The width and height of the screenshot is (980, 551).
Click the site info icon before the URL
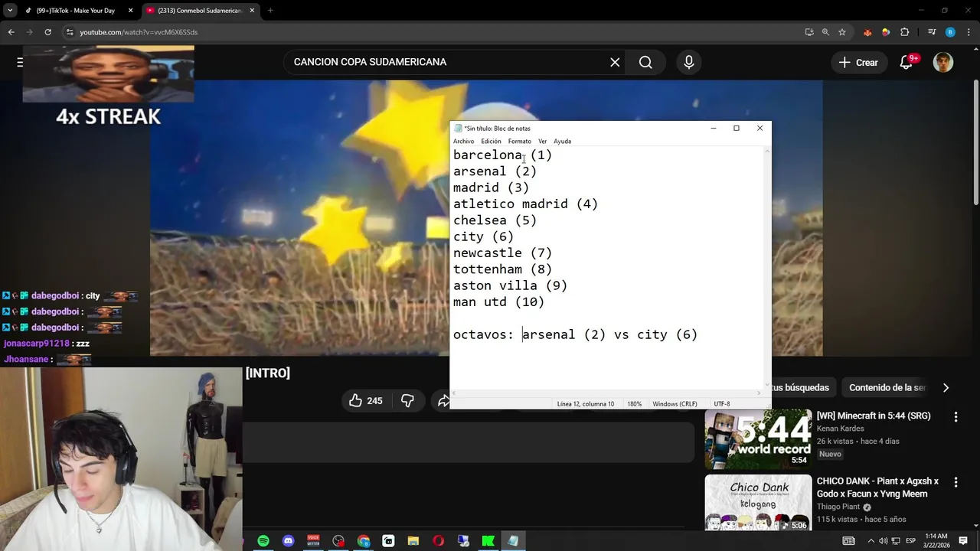click(70, 32)
